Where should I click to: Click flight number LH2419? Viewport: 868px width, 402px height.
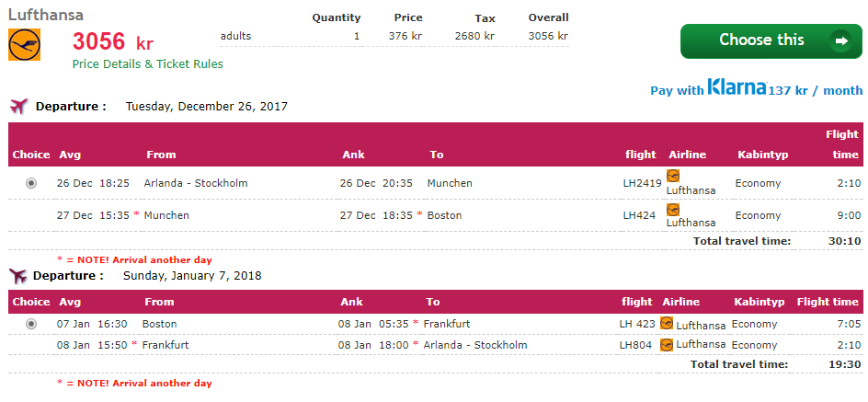coord(642,183)
